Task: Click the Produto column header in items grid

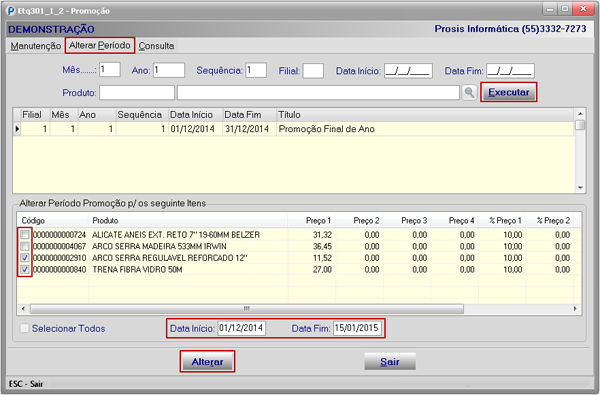Action: pyautogui.click(x=188, y=221)
